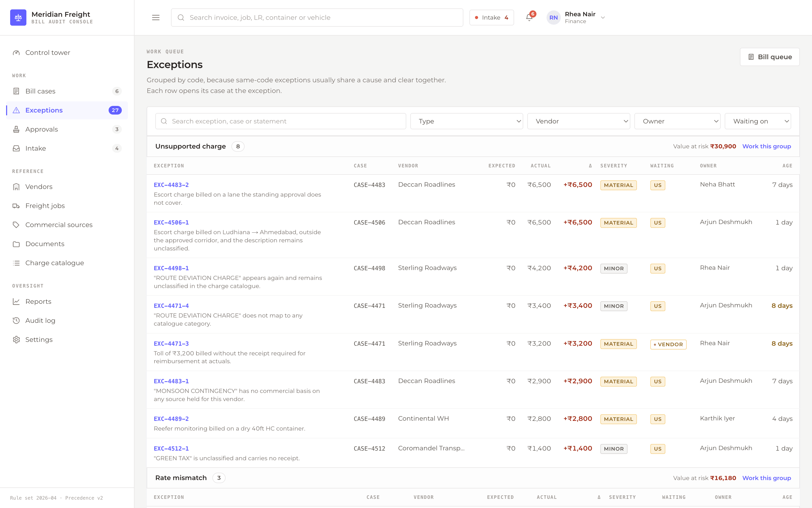The height and width of the screenshot is (508, 812).
Task: Click the Exceptions 27 count badge
Action: (x=115, y=110)
